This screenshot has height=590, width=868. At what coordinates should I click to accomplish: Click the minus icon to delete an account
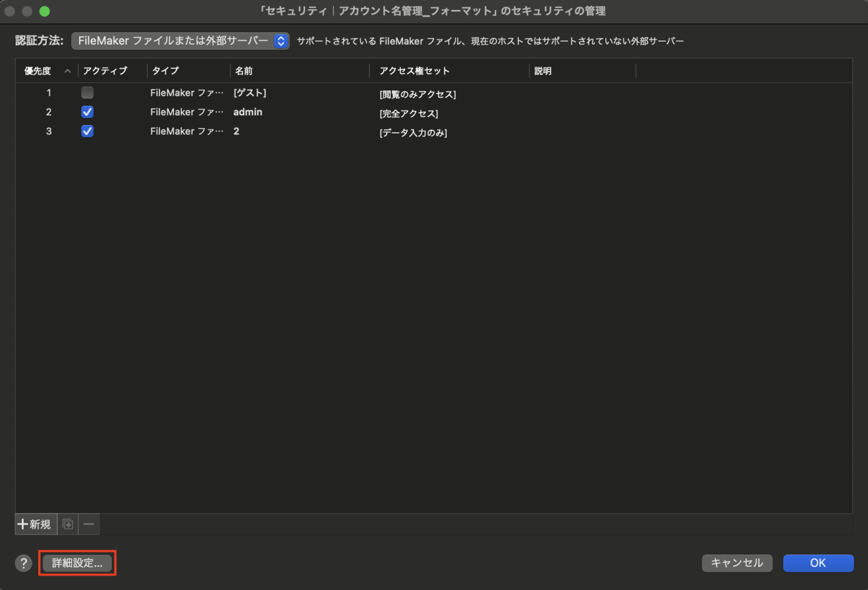[x=88, y=524]
